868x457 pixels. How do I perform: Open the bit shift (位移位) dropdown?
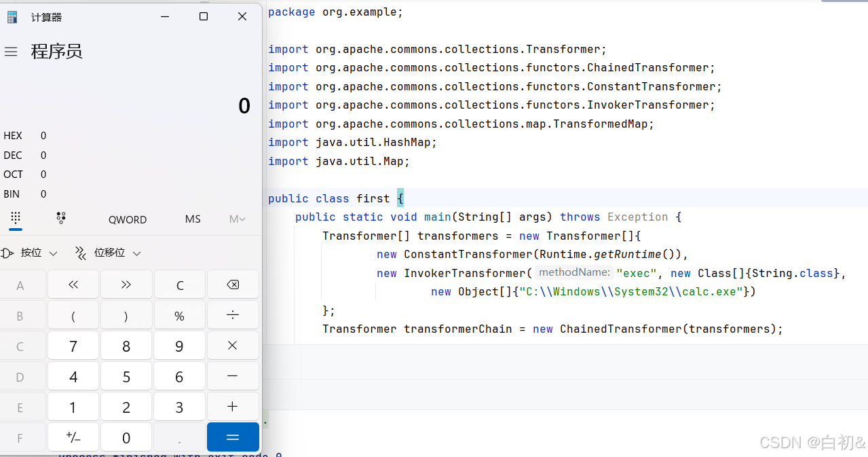pos(109,253)
